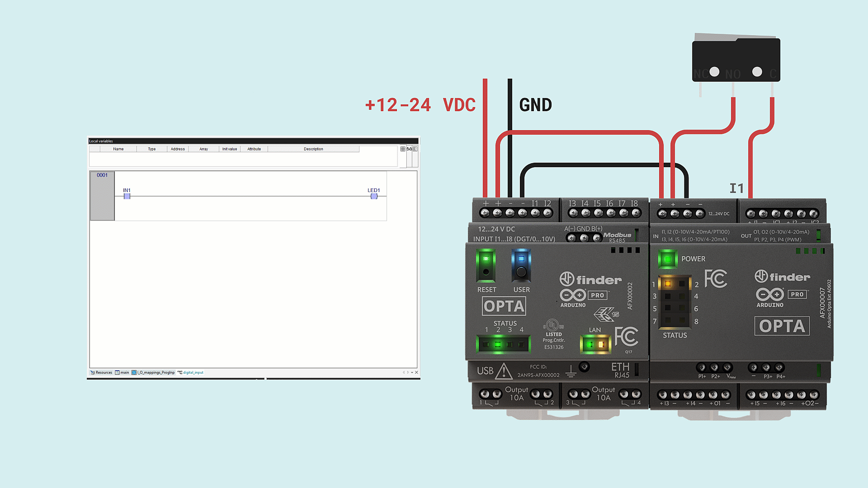Switch to the main tab
868x488 pixels.
pyautogui.click(x=122, y=373)
